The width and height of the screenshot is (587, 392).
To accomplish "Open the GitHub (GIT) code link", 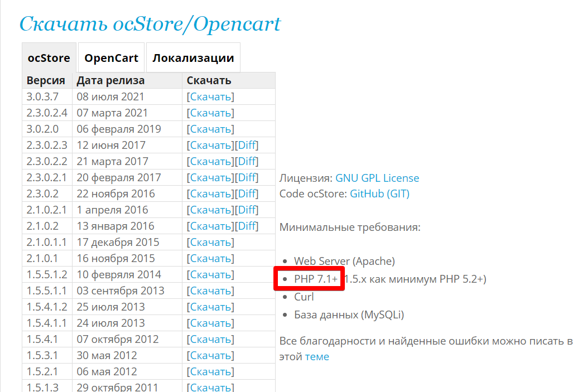I will click(x=379, y=194).
